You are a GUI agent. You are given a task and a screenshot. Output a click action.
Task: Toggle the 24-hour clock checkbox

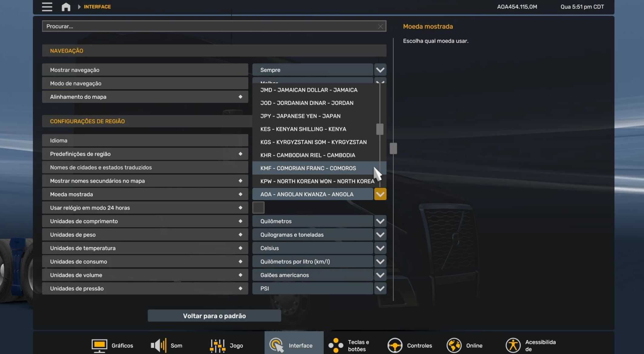coord(258,208)
